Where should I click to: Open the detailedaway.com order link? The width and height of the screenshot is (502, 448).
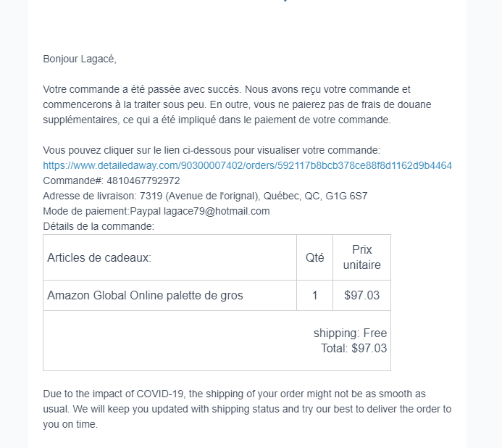point(247,165)
